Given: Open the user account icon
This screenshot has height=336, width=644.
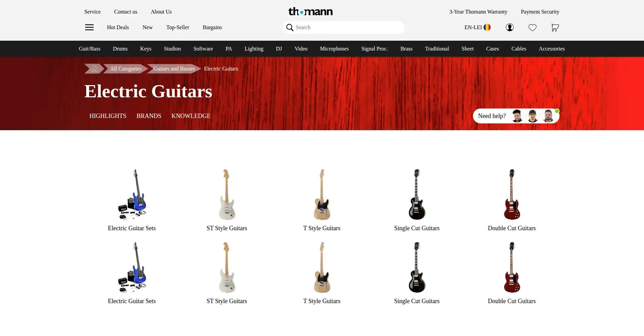Looking at the screenshot, I should click(510, 27).
